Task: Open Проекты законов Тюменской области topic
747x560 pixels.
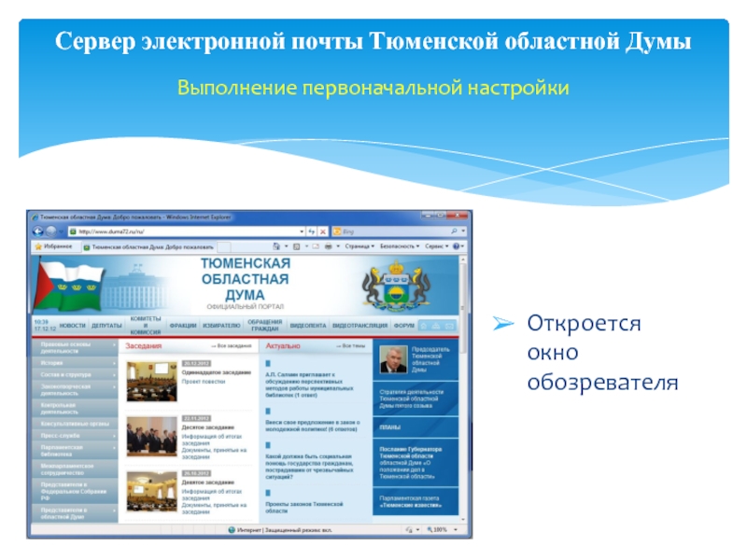Action: 304,507
